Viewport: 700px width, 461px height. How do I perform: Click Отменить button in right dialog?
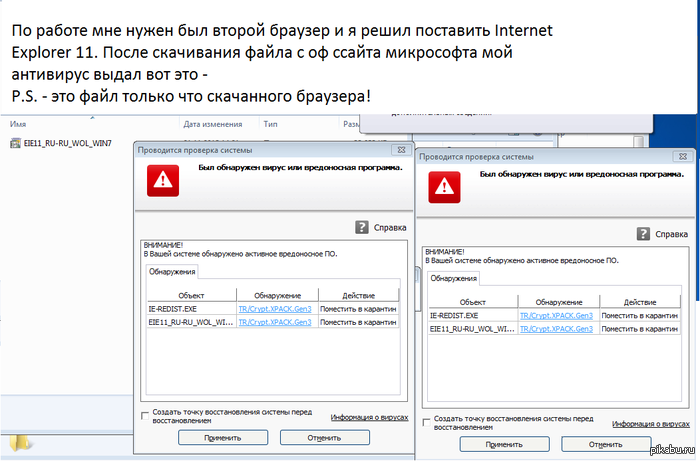tap(606, 444)
